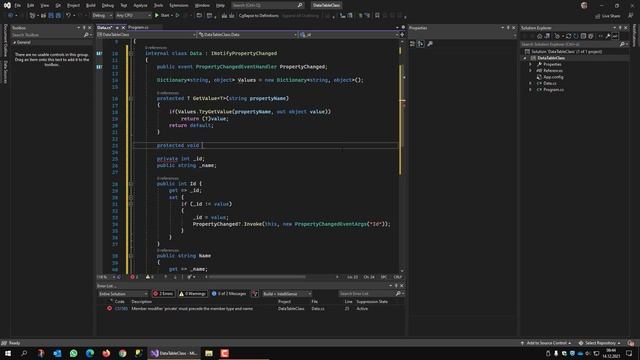Expand the Properties node in Solution Explorer
The height and width of the screenshot is (360, 640).
[531, 64]
